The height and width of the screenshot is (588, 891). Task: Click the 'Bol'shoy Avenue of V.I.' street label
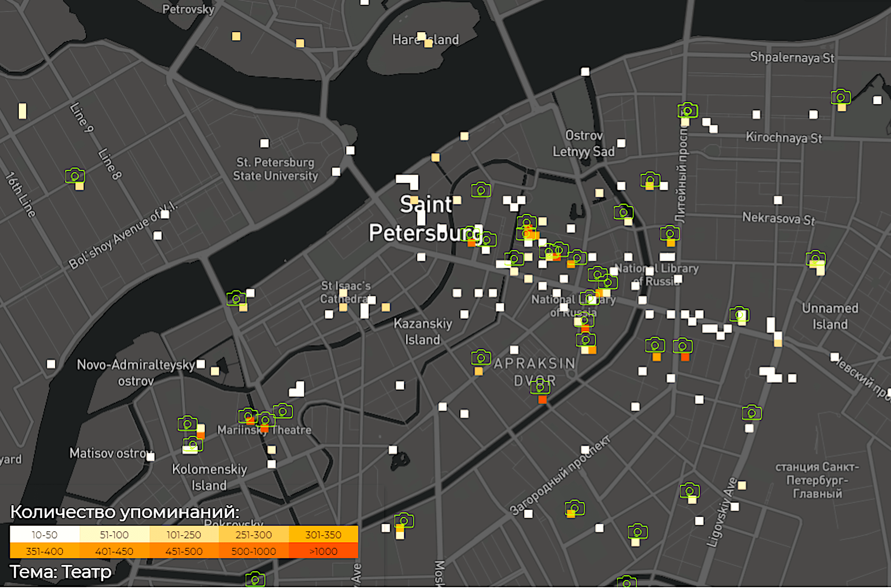[123, 235]
